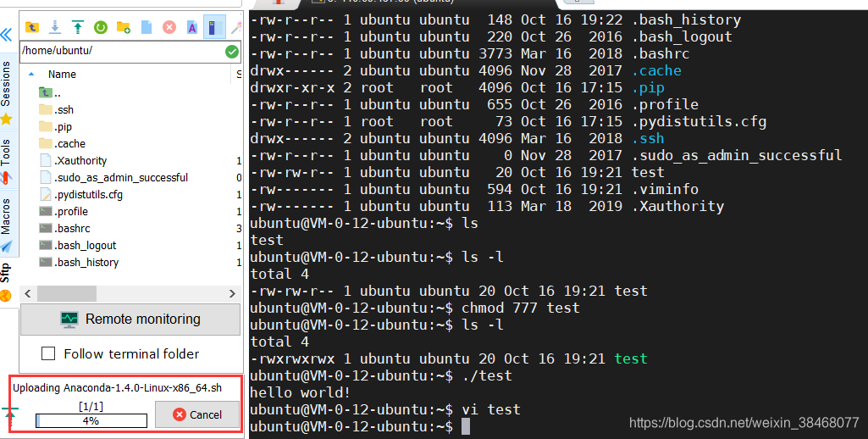868x439 pixels.
Task: Click the .profile script file icon
Action: 46,211
